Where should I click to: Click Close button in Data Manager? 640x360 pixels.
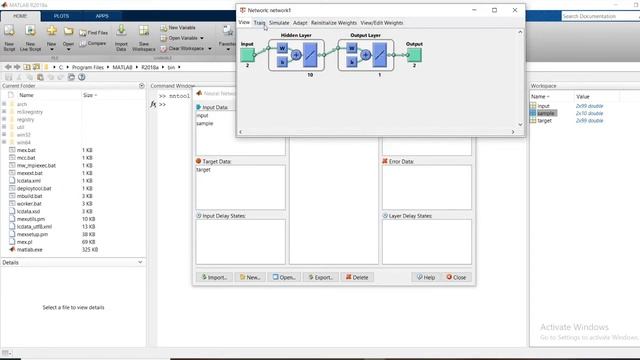coord(456,277)
